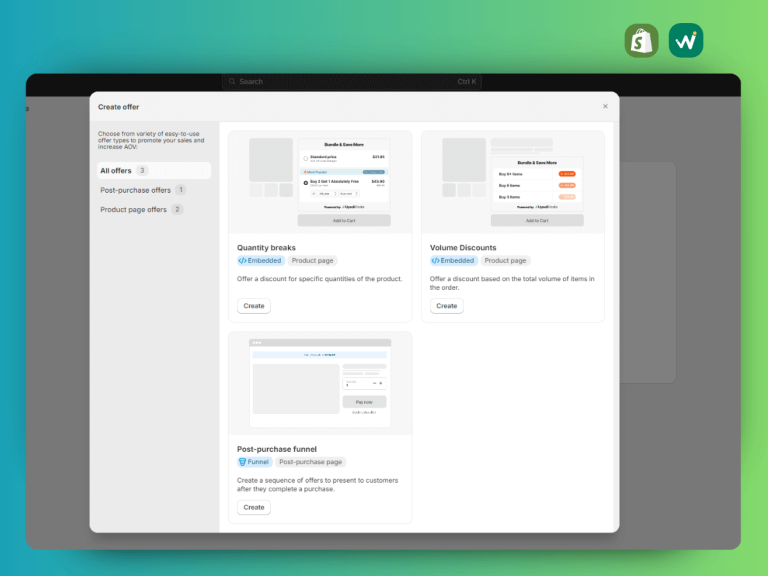Open the Volume Discounts preview thumbnail
768x576 pixels.
tap(513, 182)
